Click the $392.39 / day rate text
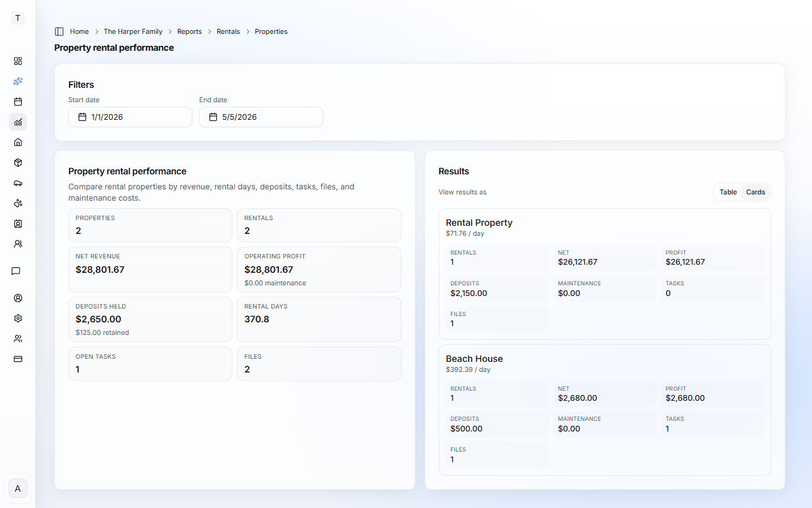Screen dimensions: 812x508 468,369
